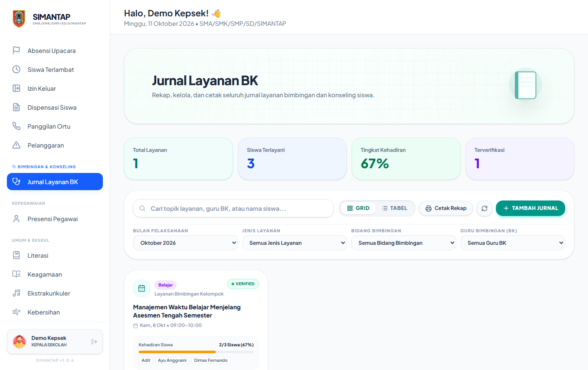588x370 pixels.
Task: Click the flag icon beside Absensi Upacara
Action: coord(16,51)
